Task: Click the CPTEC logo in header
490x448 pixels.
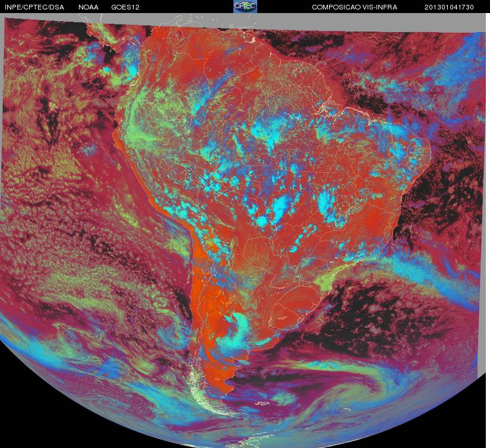Action: pos(245,7)
